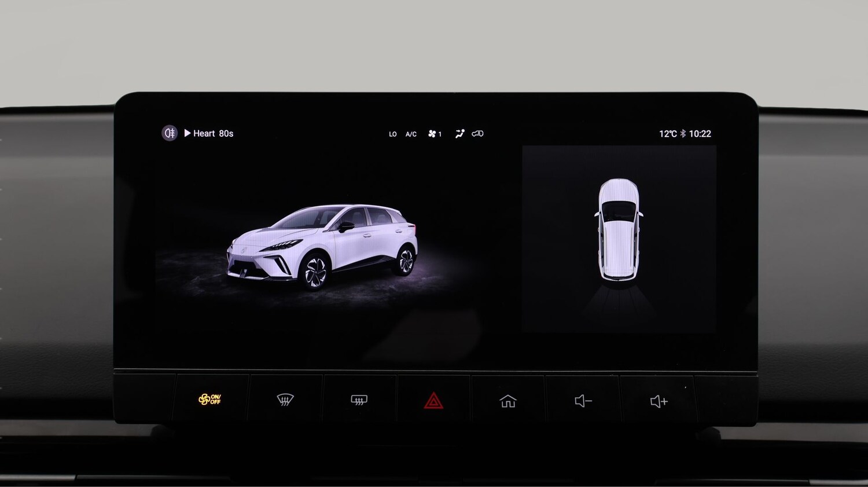Tap the air recirculation car icon
This screenshot has height=487, width=868.
(x=477, y=134)
